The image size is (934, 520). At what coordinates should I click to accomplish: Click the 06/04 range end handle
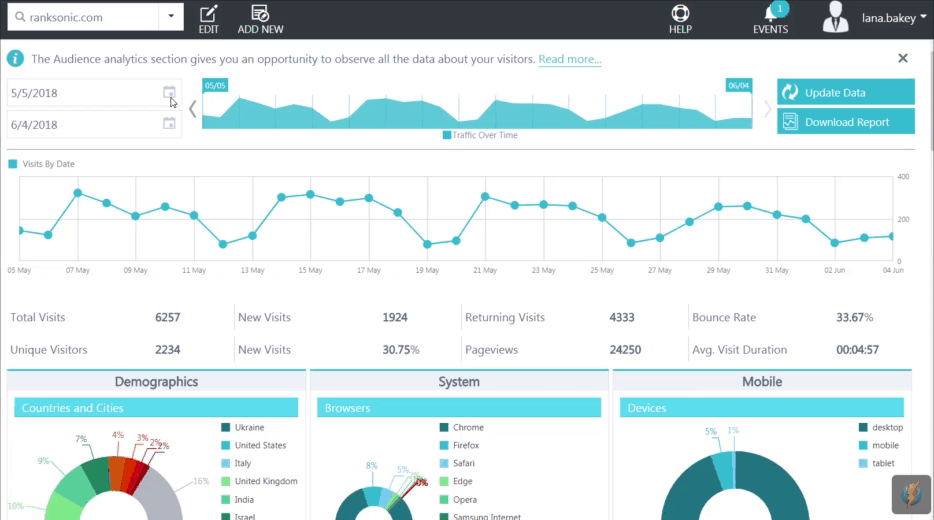tap(738, 85)
